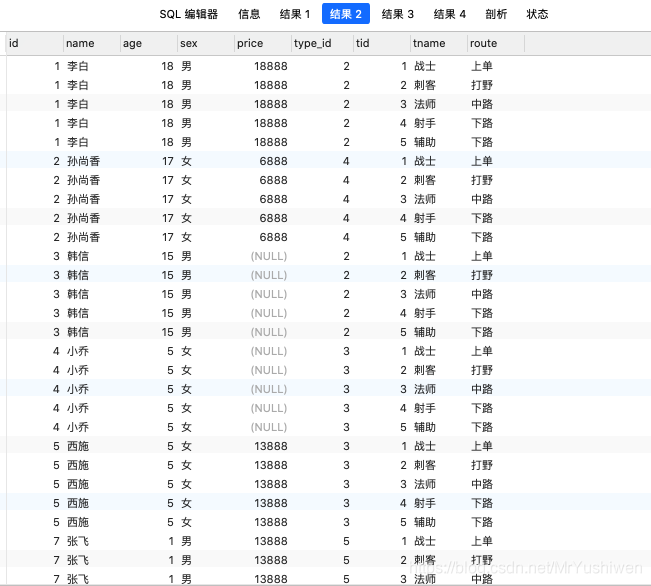The width and height of the screenshot is (651, 586).
Task: Select 西施 in the 战士 row
Action: tap(78, 446)
